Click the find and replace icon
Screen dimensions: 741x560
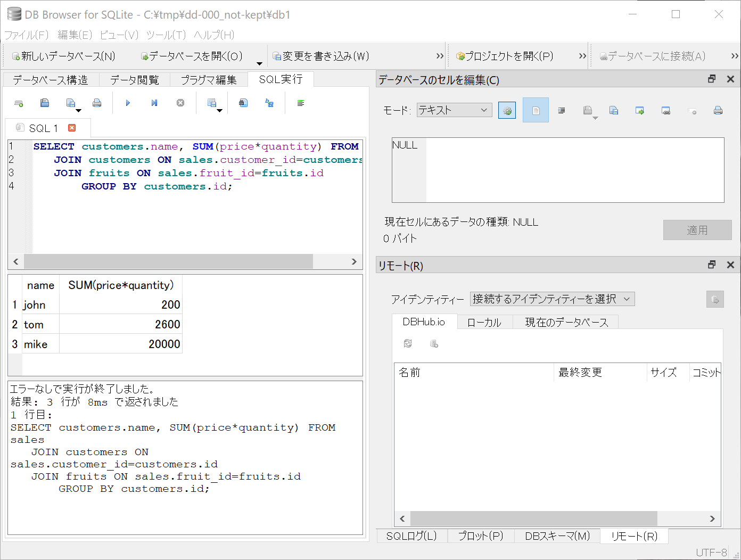[269, 103]
